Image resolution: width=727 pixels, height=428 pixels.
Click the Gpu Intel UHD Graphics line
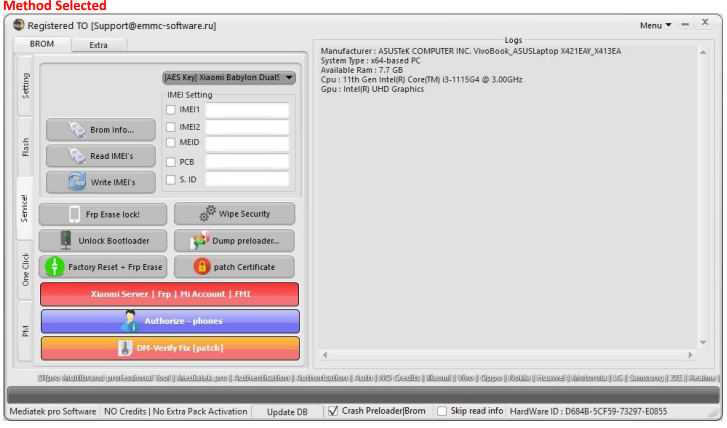372,89
